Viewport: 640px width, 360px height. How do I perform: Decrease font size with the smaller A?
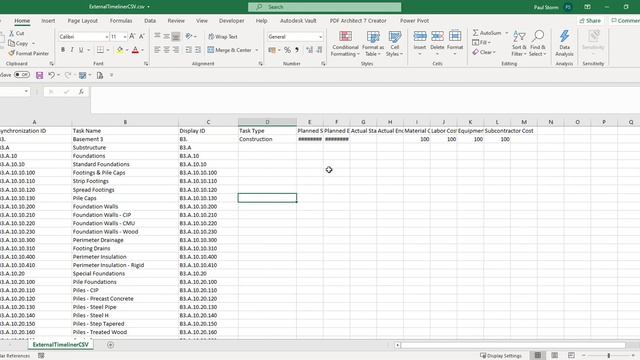(x=142, y=36)
